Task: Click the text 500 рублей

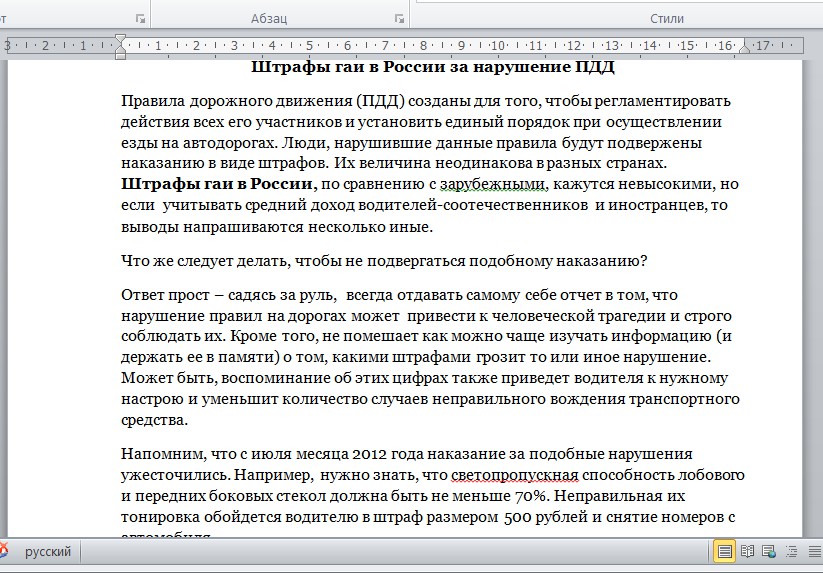Action: [546, 517]
